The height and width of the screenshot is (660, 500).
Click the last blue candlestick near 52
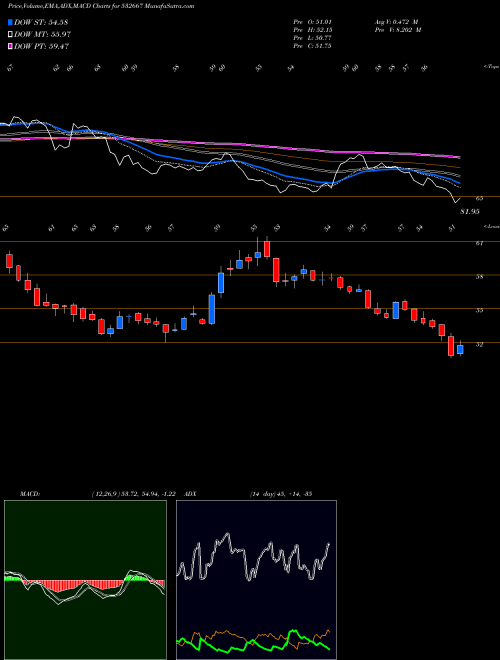coord(460,349)
